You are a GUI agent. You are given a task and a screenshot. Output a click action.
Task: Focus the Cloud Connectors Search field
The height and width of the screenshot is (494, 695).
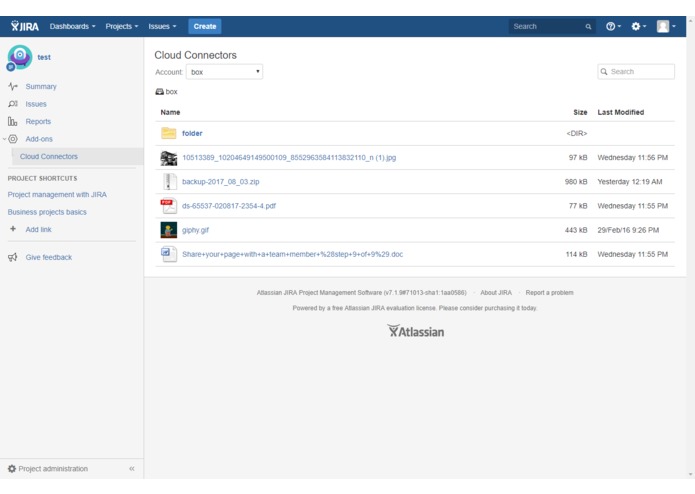pos(636,72)
